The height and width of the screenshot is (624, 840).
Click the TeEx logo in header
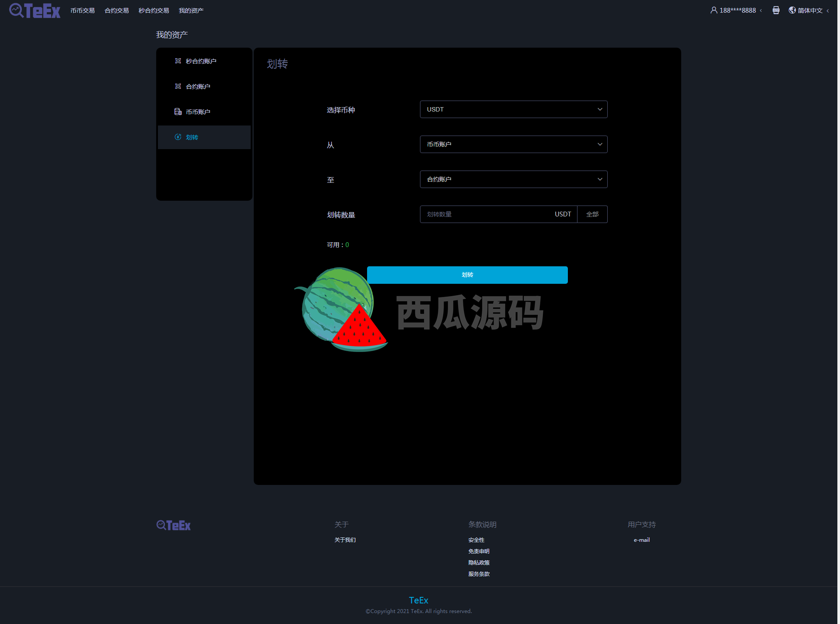(35, 10)
